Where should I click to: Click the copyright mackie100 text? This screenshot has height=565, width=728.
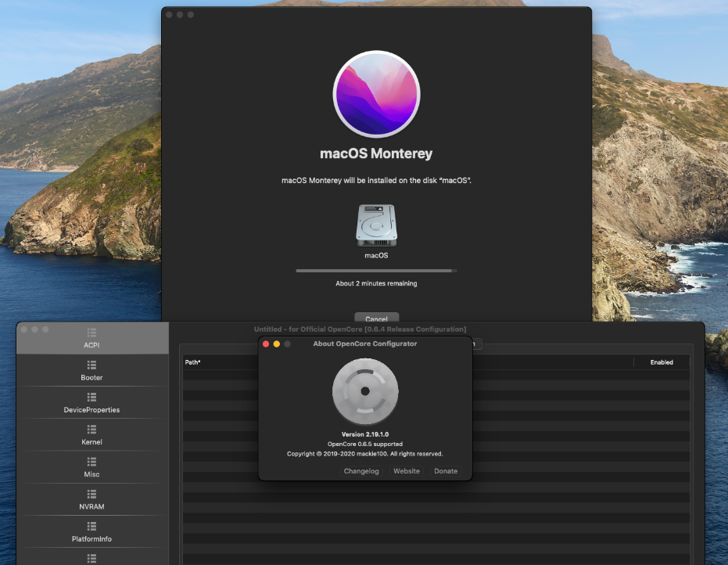tap(365, 454)
